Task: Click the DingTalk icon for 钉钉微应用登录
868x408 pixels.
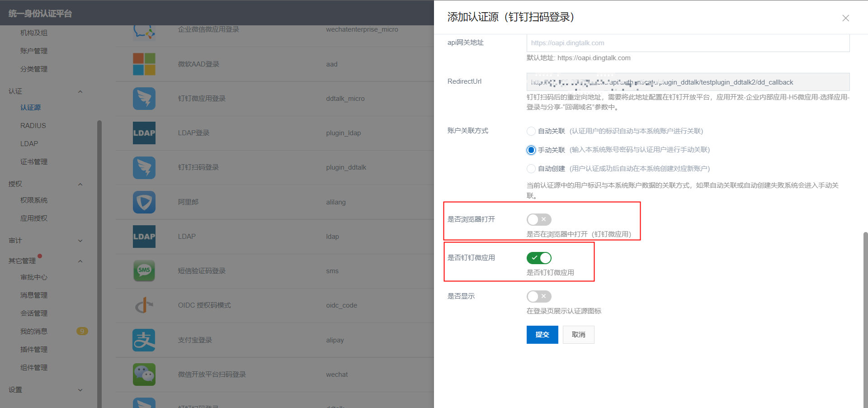Action: [x=144, y=99]
